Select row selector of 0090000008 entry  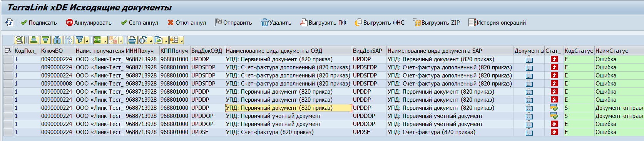click(x=8, y=84)
